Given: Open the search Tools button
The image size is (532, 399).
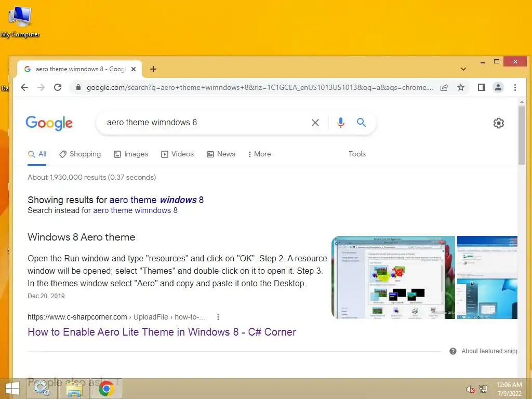Looking at the screenshot, I should (x=357, y=154).
